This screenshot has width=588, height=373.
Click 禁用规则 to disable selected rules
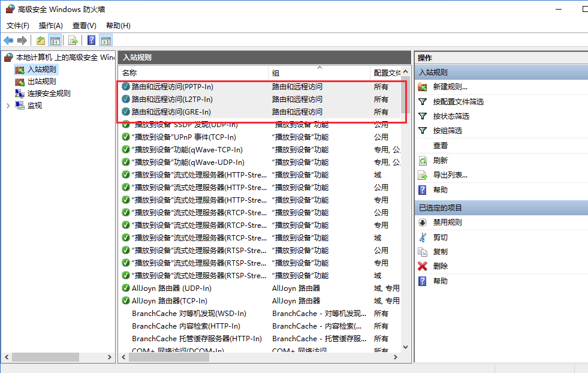tap(447, 222)
